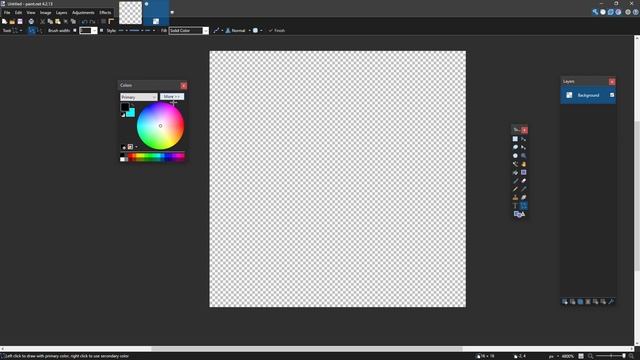
Task: Open the Normal blend mode dropdown
Action: coord(238,31)
